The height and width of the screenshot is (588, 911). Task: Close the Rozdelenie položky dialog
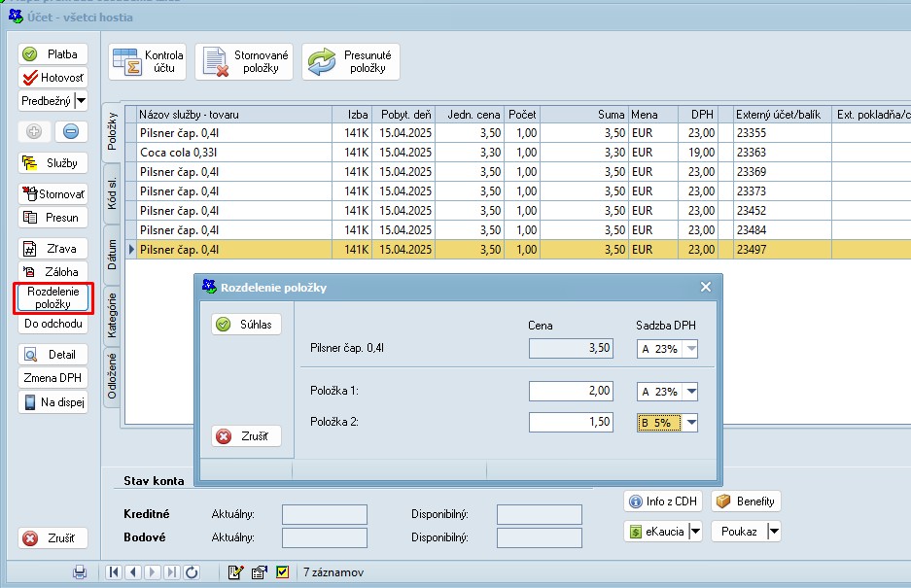(x=706, y=287)
